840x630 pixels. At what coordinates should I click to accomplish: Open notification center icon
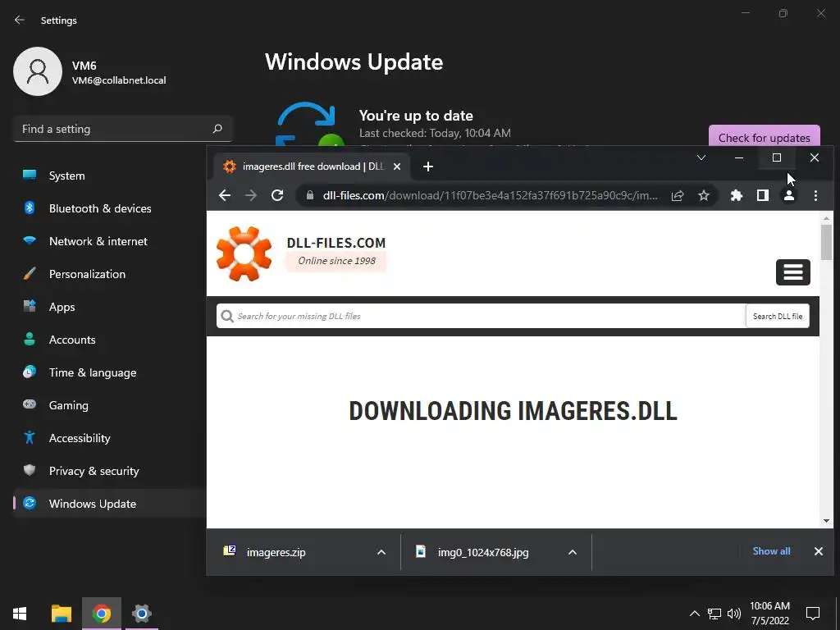tap(813, 614)
